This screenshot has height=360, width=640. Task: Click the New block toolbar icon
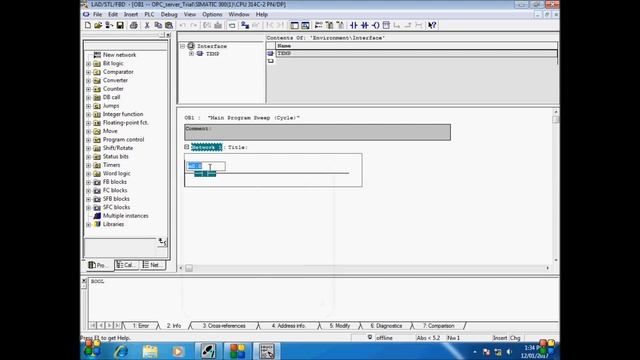tap(88, 25)
